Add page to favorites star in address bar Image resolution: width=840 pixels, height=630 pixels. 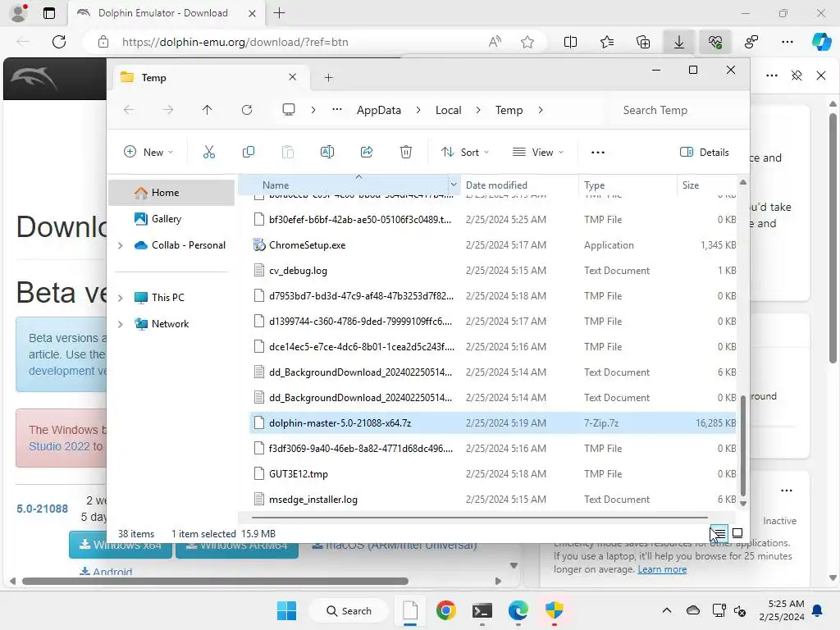point(527,42)
